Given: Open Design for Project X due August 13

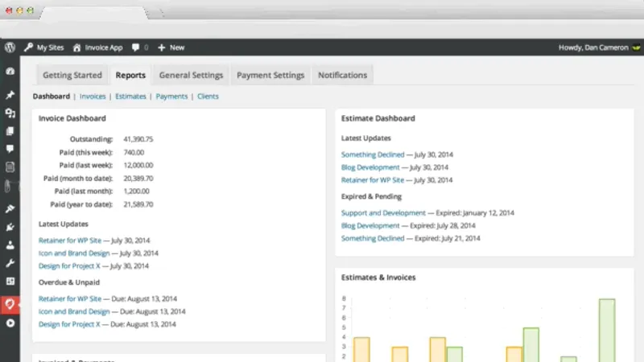Looking at the screenshot, I should click(x=69, y=324).
